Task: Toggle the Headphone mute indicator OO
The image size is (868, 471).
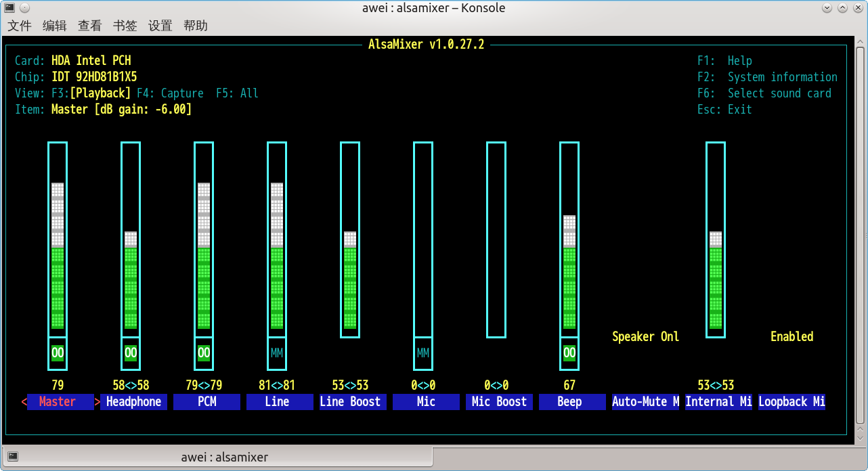Action: [x=131, y=353]
